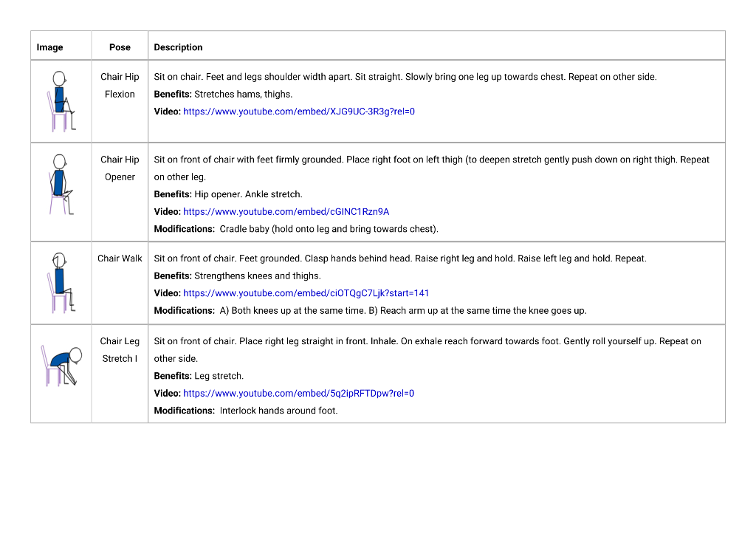
Task: Open the Chair Leg Stretch I video link
Action: pos(298,394)
